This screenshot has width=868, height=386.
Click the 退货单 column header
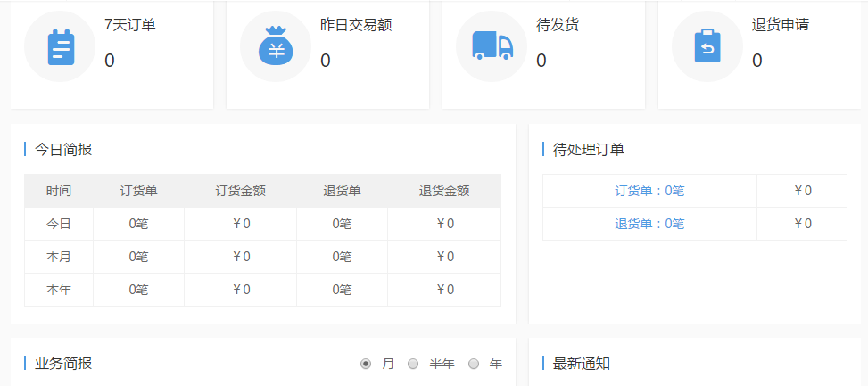pyautogui.click(x=342, y=192)
